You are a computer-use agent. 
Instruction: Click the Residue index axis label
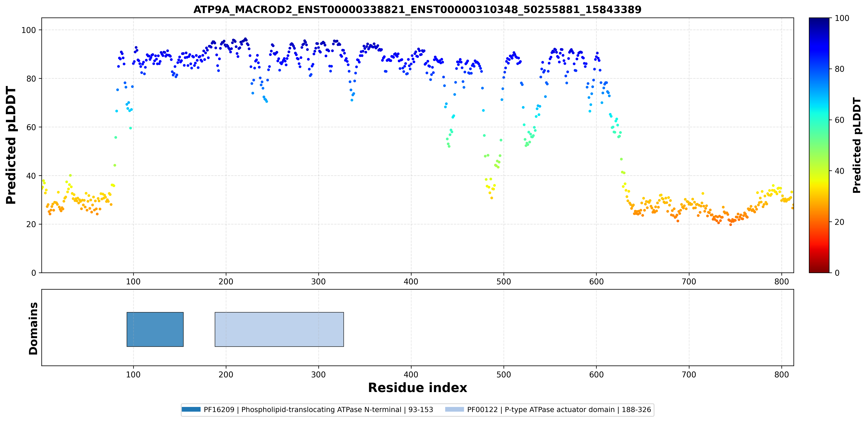tap(417, 388)
